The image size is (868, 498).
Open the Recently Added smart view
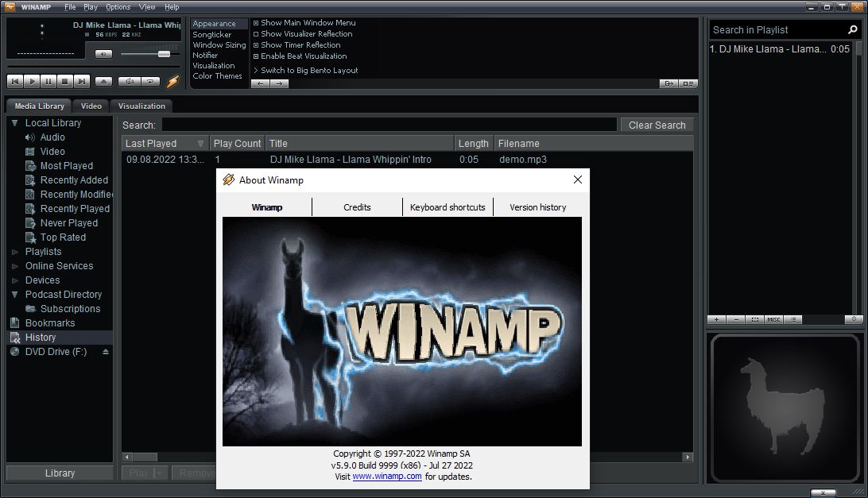74,180
